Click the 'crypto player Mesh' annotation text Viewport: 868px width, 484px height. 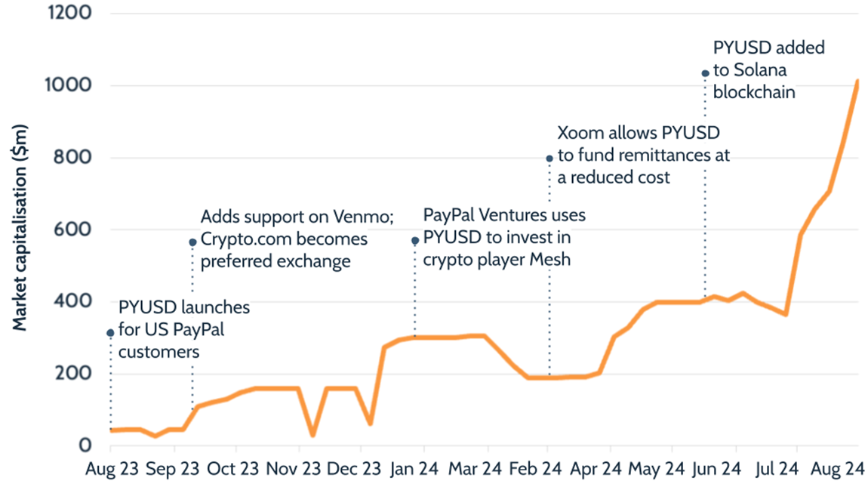497,258
